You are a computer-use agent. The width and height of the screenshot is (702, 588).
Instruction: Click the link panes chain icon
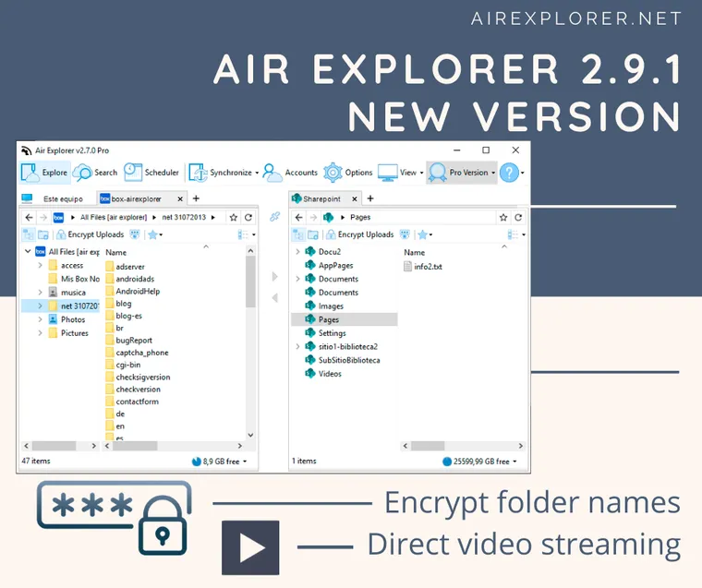tap(274, 217)
